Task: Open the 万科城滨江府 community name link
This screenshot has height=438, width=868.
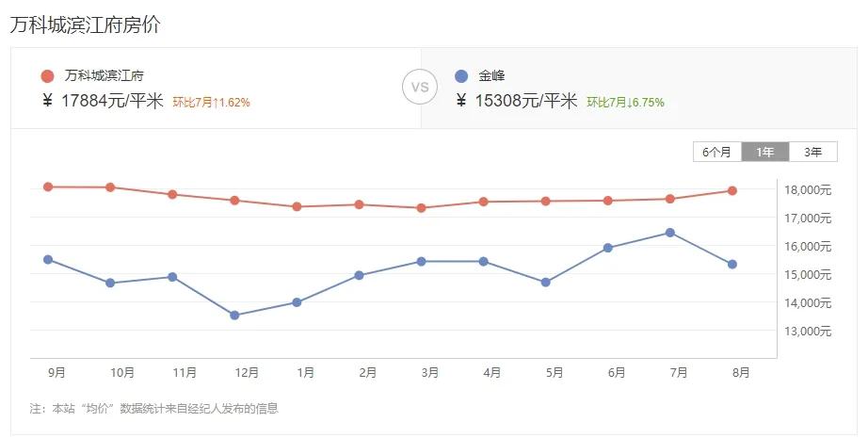Action: pos(104,76)
